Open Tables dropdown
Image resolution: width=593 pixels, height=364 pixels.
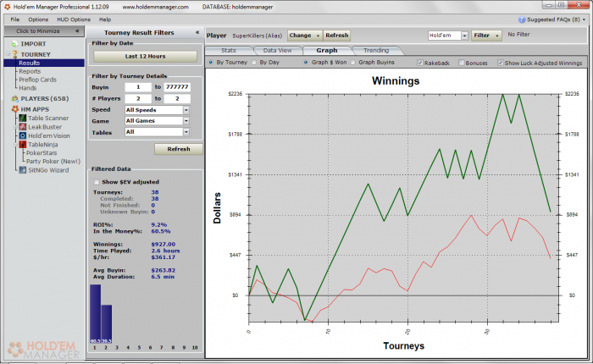(x=186, y=132)
